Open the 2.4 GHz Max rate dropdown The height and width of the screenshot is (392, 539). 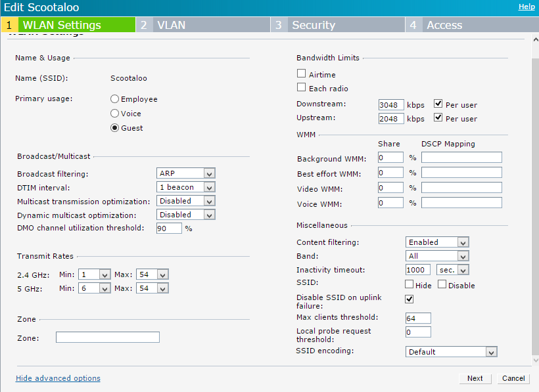pyautogui.click(x=152, y=274)
